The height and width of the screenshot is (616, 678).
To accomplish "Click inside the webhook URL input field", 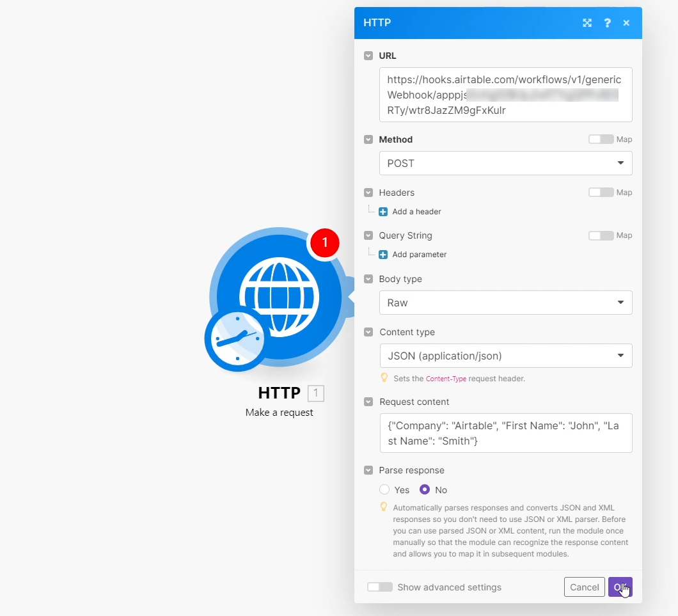I will (505, 94).
